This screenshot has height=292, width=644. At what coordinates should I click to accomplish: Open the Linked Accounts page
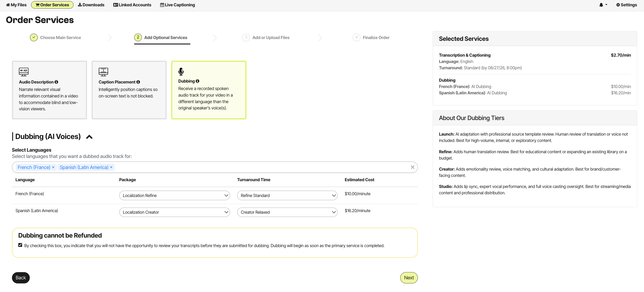[x=132, y=5]
